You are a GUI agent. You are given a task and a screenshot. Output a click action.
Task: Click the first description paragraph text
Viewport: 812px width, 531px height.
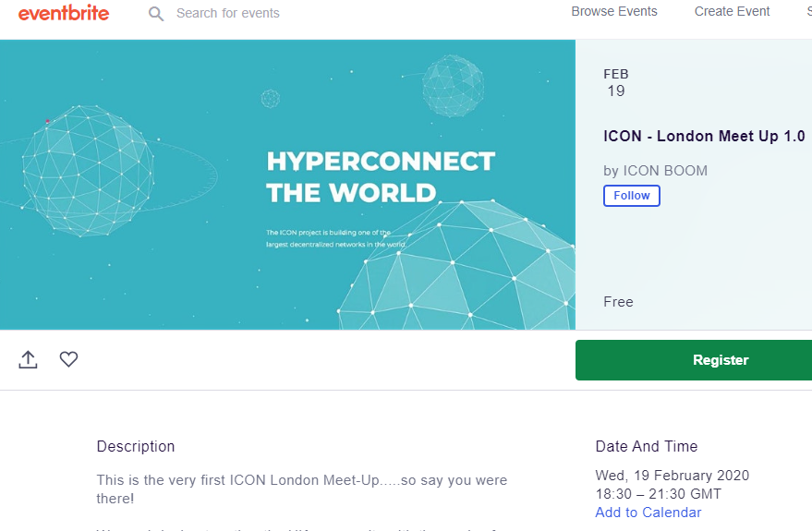(302, 489)
